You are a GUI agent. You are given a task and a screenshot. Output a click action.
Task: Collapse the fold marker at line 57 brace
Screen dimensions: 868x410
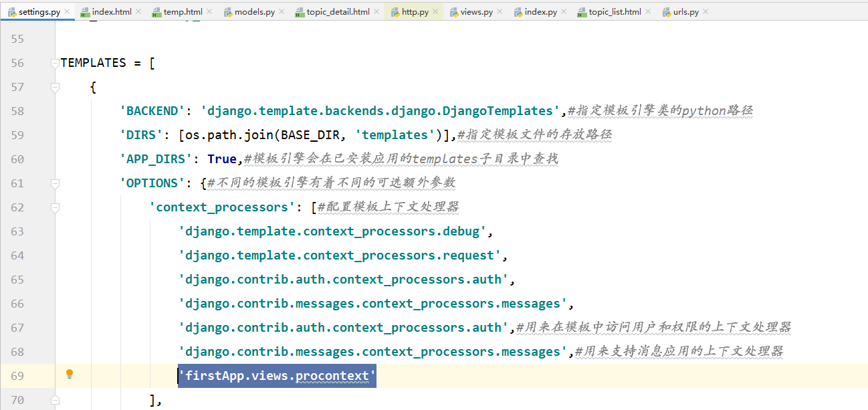tap(55, 88)
